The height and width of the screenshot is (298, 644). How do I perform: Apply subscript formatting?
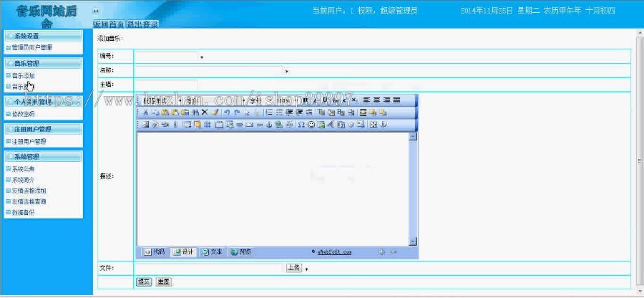(354, 100)
